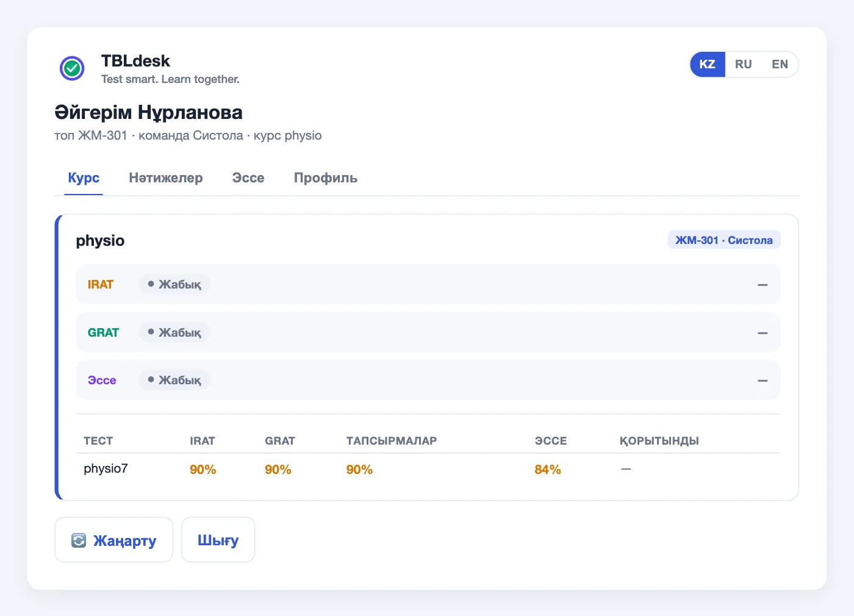Switch language to RU

point(744,64)
